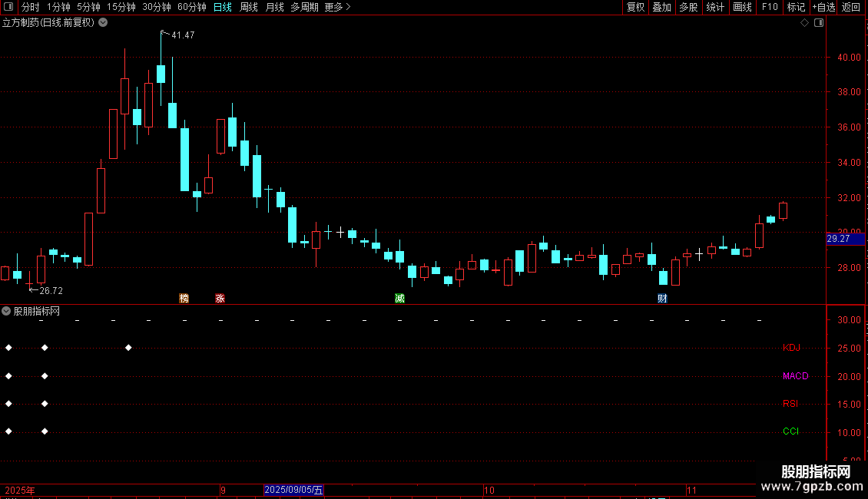Open dropdown next to 立方制药 title
The width and height of the screenshot is (868, 499).
click(103, 23)
